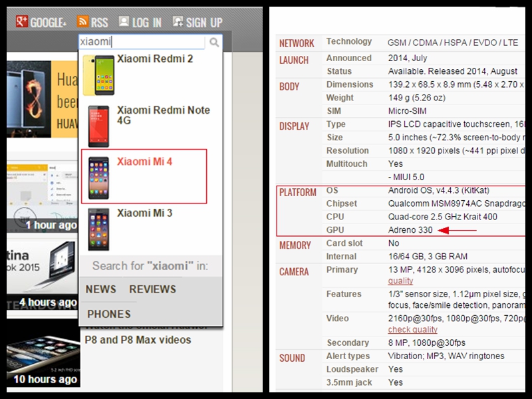Search for xiaomi in REVIEWS
Image resolution: width=532 pixels, height=399 pixels.
(x=153, y=289)
